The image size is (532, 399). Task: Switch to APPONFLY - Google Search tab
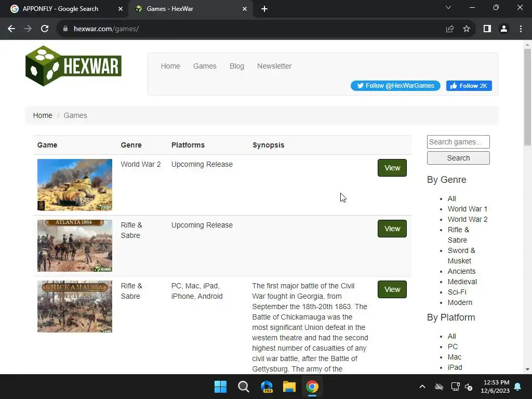click(x=60, y=9)
